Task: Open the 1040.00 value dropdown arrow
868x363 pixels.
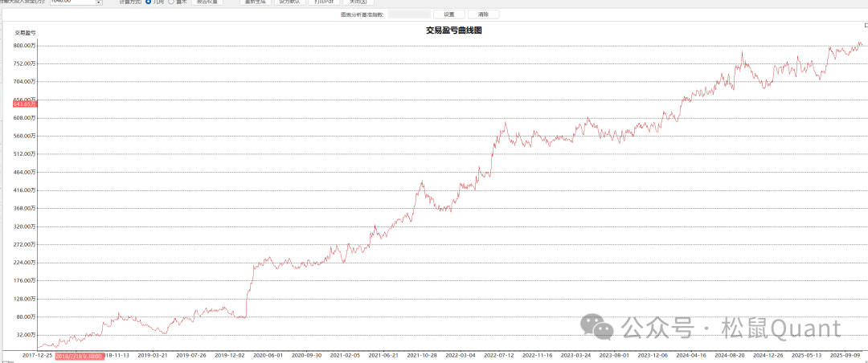Action: [99, 2]
